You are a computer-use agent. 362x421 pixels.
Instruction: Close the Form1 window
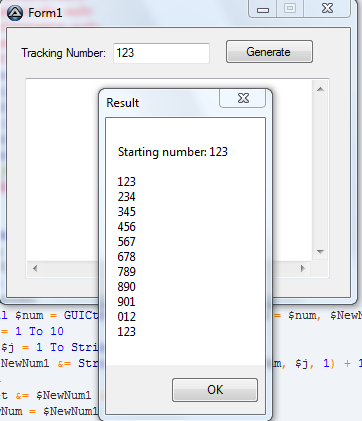(x=327, y=9)
